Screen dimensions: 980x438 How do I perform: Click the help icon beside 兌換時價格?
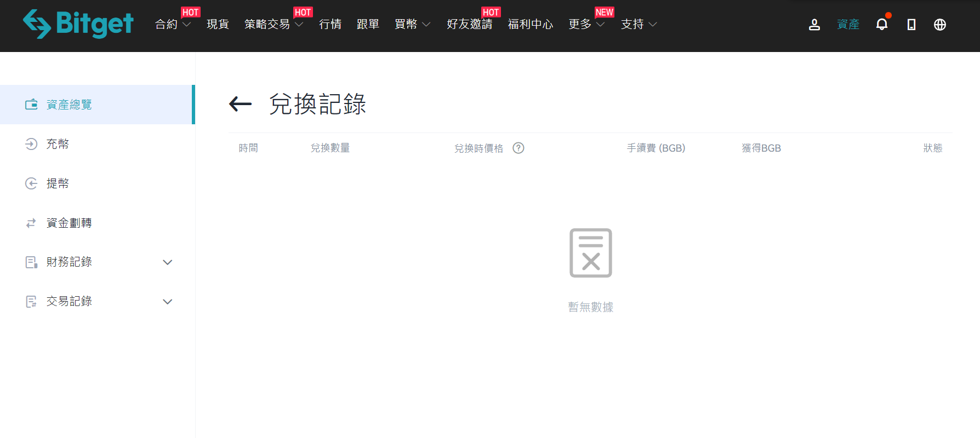519,148
